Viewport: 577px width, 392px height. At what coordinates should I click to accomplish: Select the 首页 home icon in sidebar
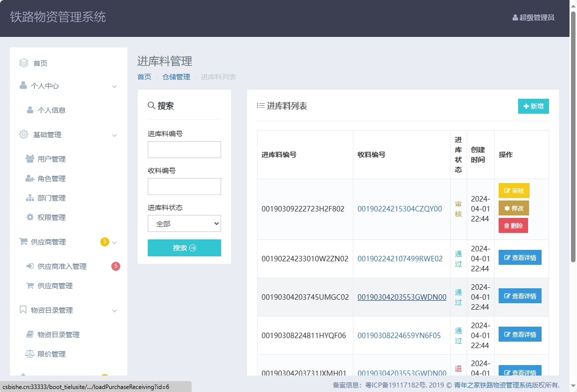pos(23,62)
